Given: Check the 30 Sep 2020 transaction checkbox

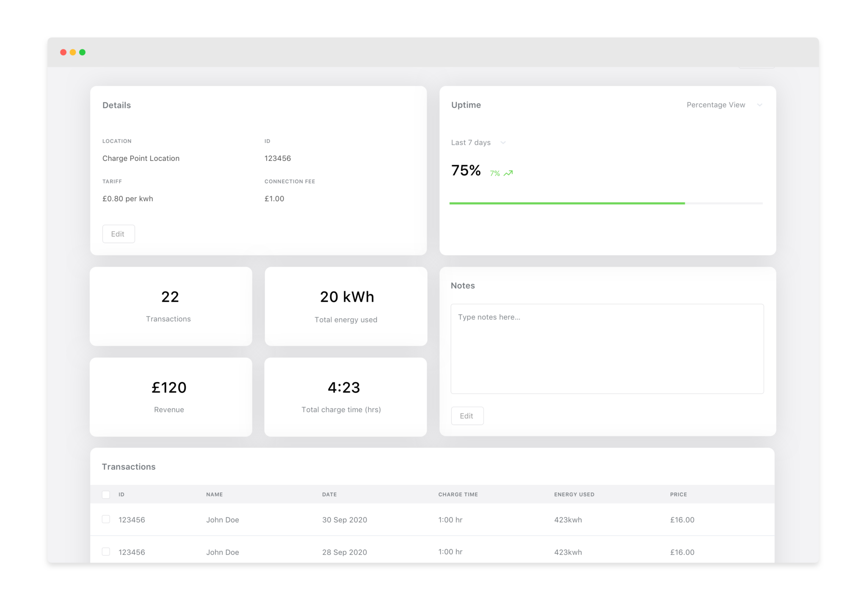Looking at the screenshot, I should pos(106,520).
